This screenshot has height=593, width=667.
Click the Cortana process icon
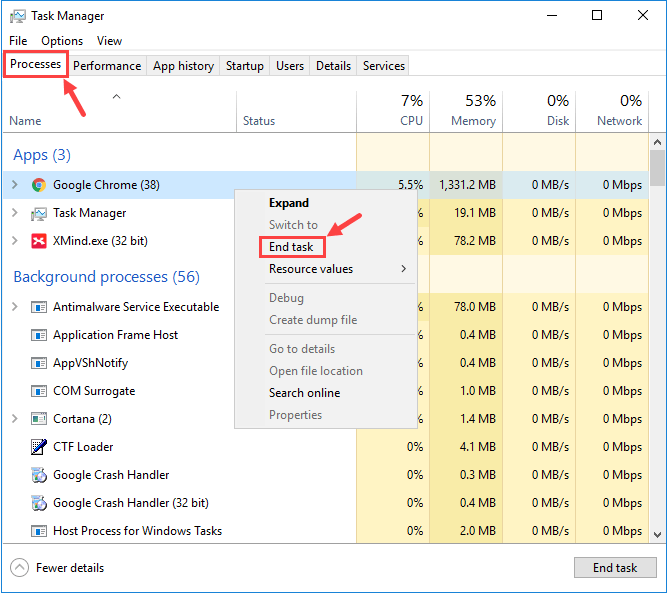coord(39,419)
